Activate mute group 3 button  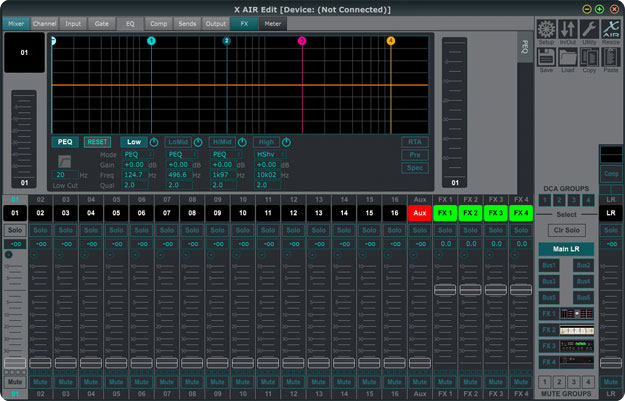[x=574, y=382]
